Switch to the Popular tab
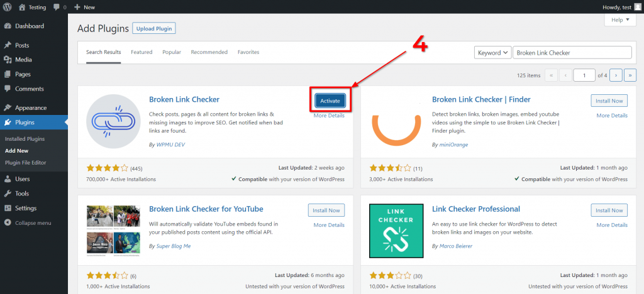The width and height of the screenshot is (644, 294). point(172,53)
